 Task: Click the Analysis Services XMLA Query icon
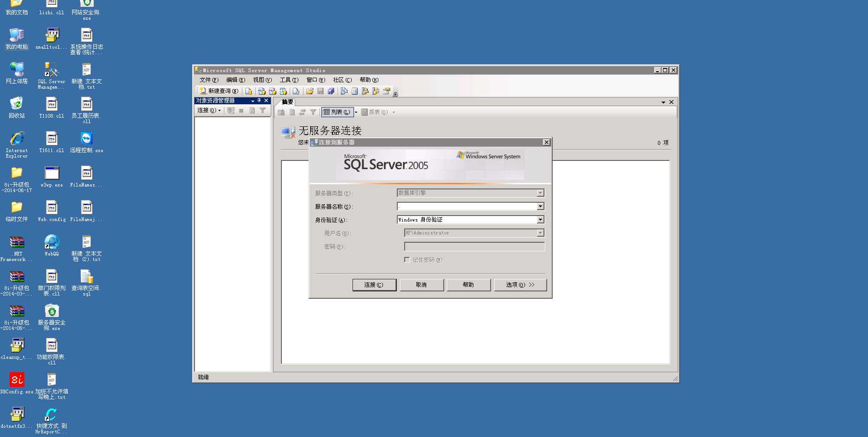[283, 91]
